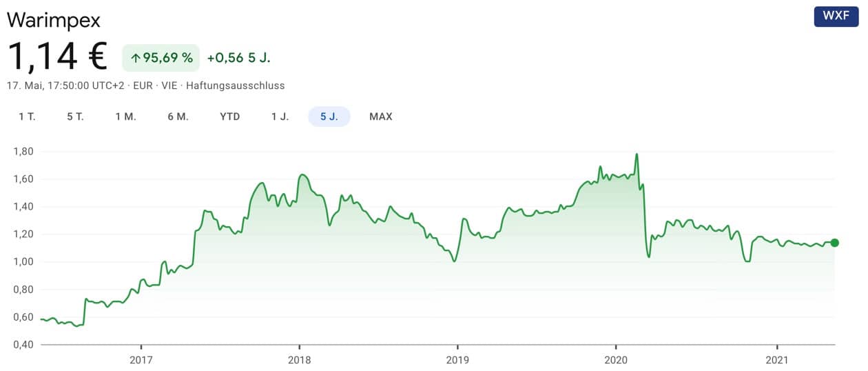Click the 0,60 y-axis label

coord(23,317)
